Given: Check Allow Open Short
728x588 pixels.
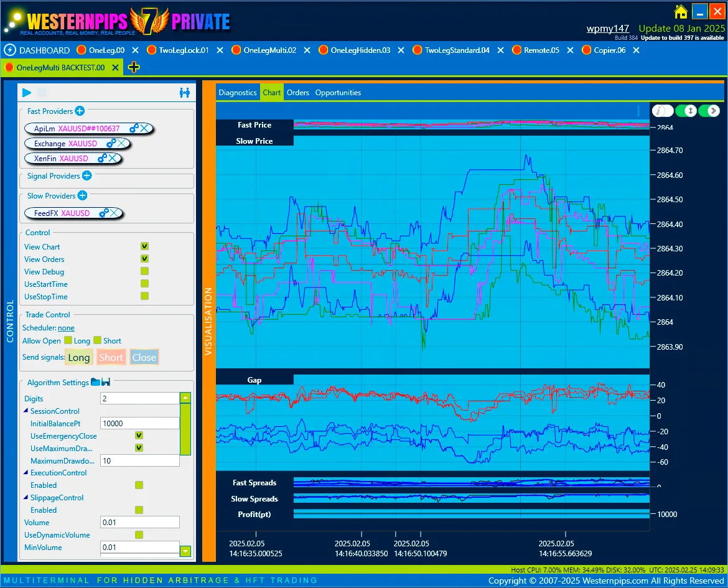Looking at the screenshot, I should click(98, 340).
